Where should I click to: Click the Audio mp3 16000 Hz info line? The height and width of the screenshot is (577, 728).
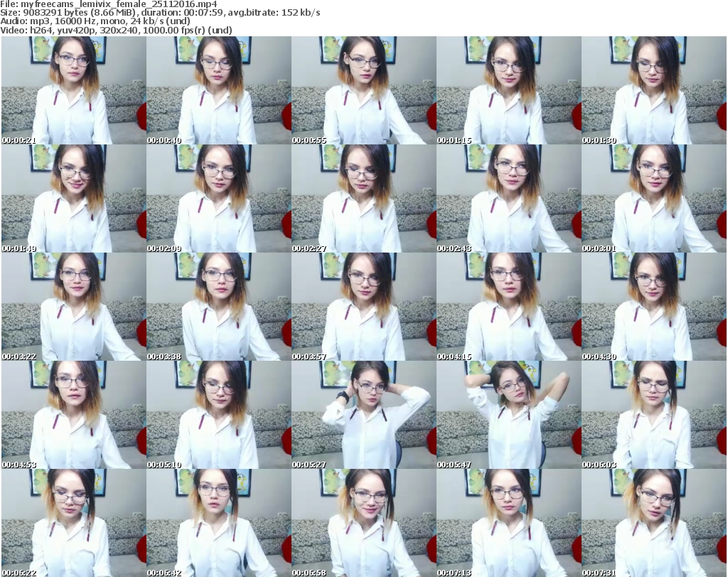point(95,21)
